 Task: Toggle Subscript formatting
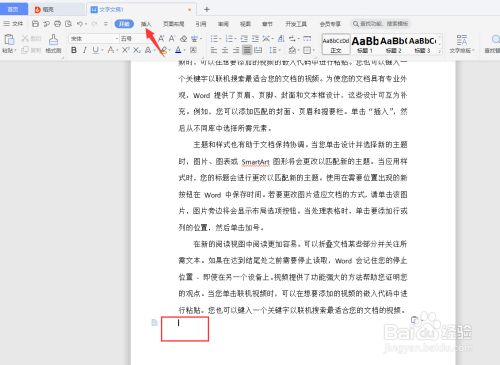tap(136, 50)
